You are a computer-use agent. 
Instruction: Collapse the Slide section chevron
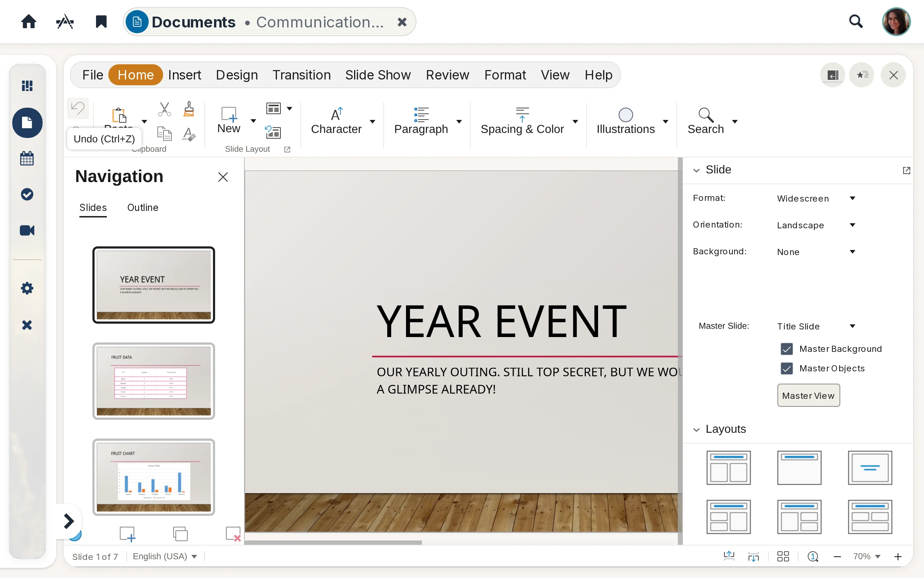coord(697,170)
